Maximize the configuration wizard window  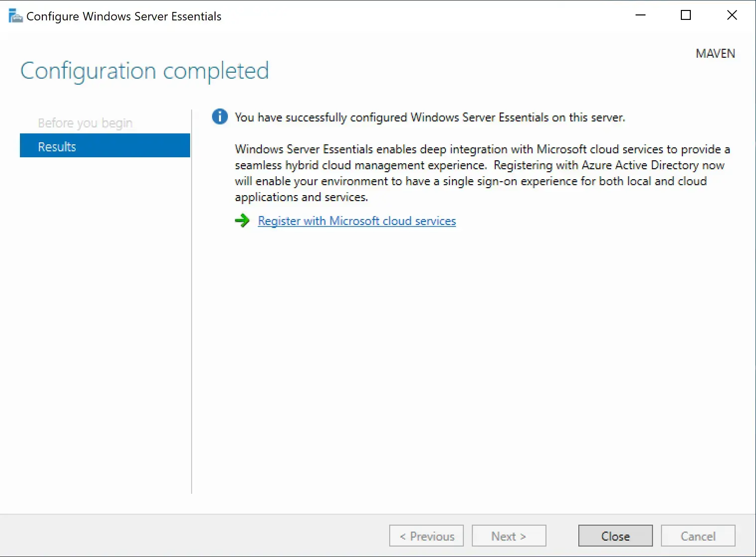tap(686, 15)
